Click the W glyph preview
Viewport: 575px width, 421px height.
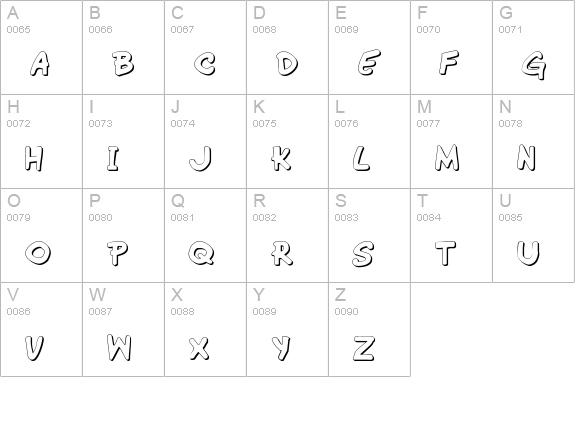[x=119, y=348]
